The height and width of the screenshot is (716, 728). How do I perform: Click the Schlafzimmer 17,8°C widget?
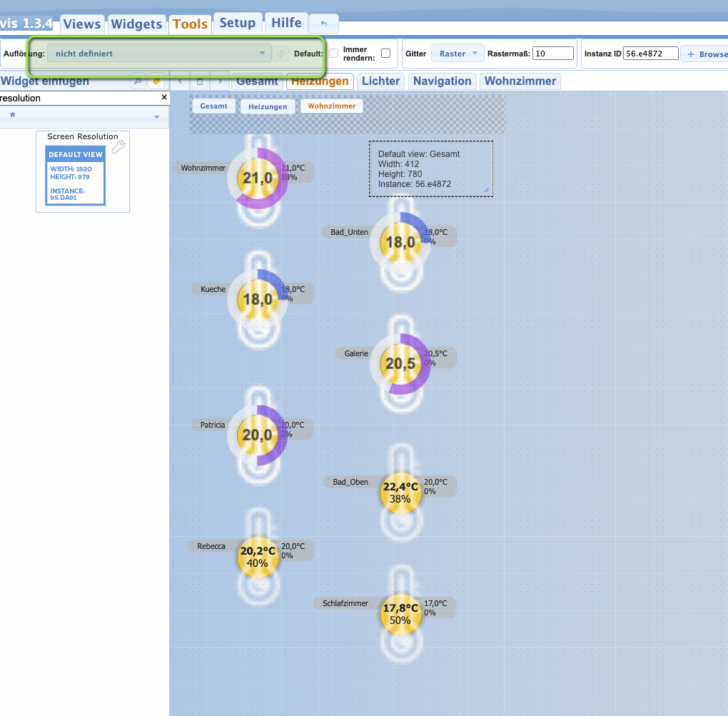[400, 614]
